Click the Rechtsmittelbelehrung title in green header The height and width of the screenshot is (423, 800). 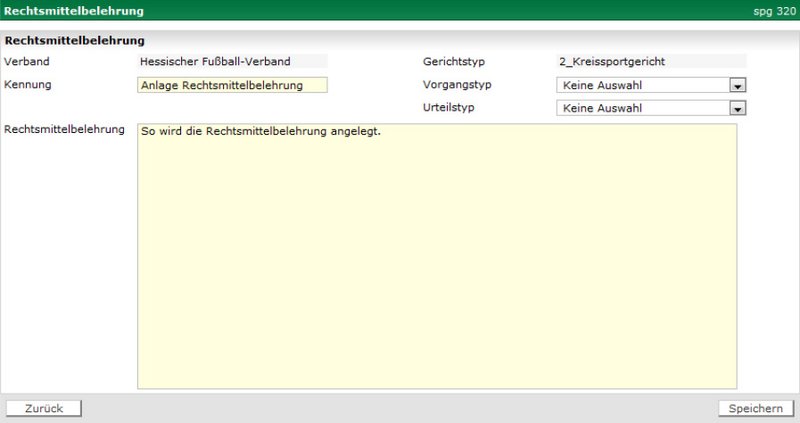73,11
